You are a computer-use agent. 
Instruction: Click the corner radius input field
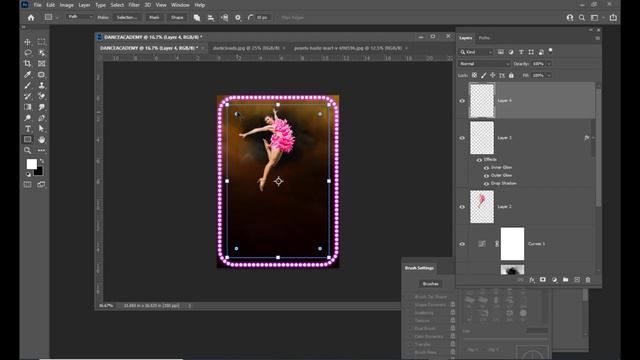point(262,18)
